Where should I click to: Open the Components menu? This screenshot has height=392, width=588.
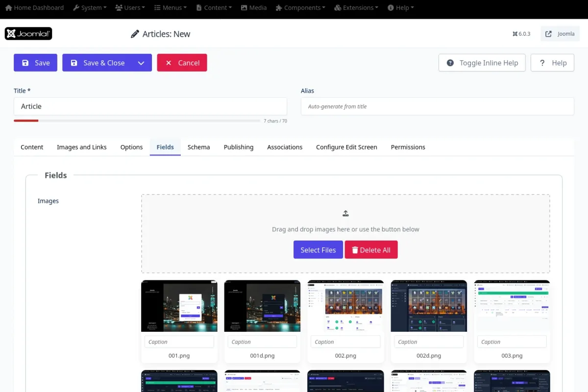(301, 8)
